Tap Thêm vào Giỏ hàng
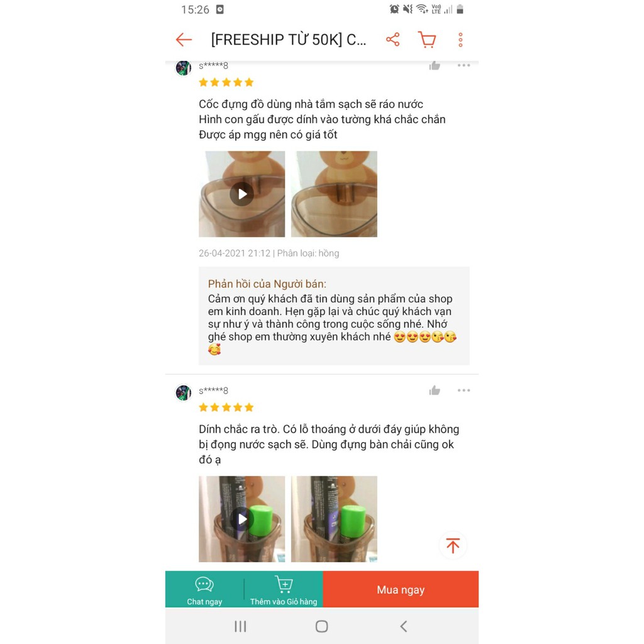The width and height of the screenshot is (644, 644). 284,589
